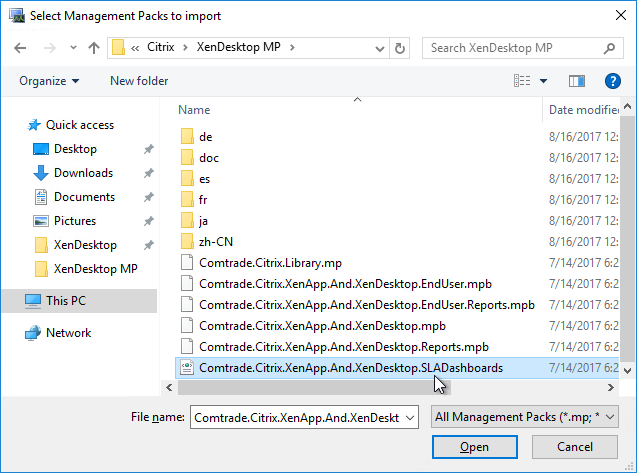Viewport: 637px width, 473px height.
Task: Click the Back navigation arrow
Action: 20,48
